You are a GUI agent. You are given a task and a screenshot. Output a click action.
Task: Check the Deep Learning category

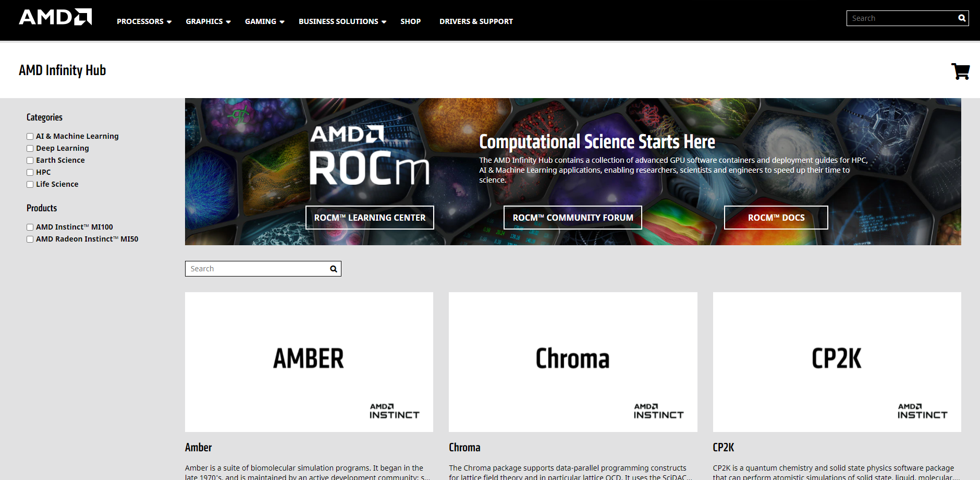tap(30, 149)
